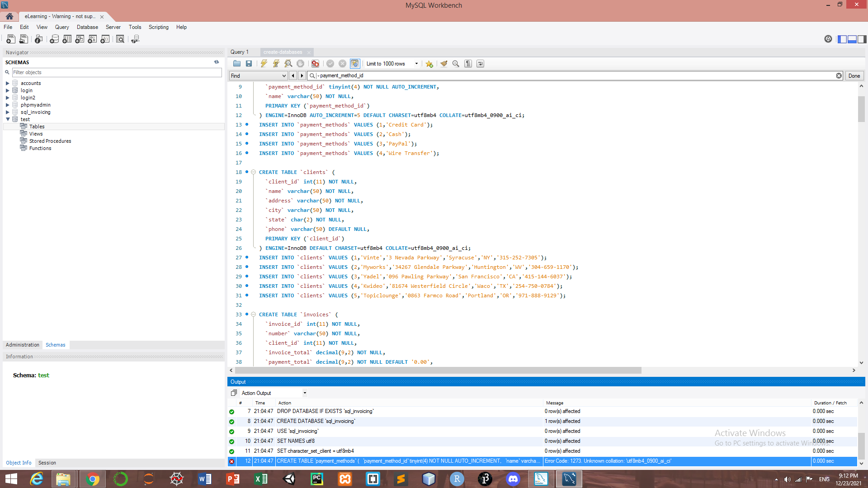Screen dimensions: 868x488
Task: Jump to next search match arrow
Action: tap(302, 76)
